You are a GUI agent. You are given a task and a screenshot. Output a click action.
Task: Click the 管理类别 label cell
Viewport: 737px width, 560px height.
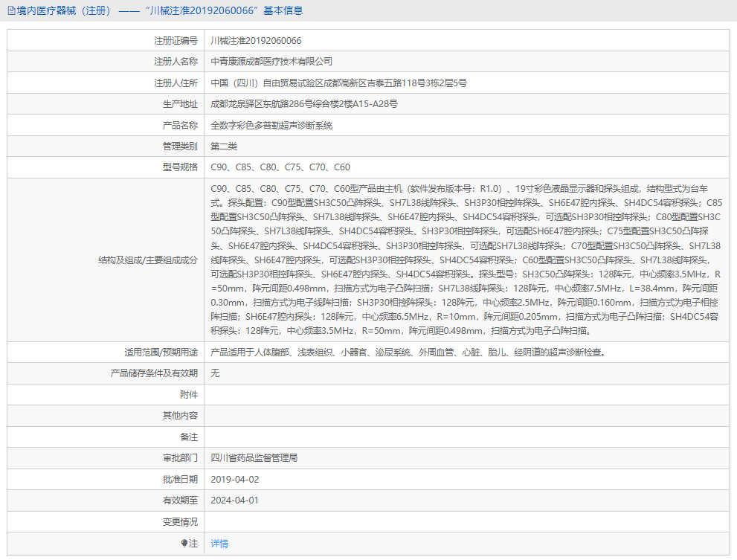[x=106, y=147]
